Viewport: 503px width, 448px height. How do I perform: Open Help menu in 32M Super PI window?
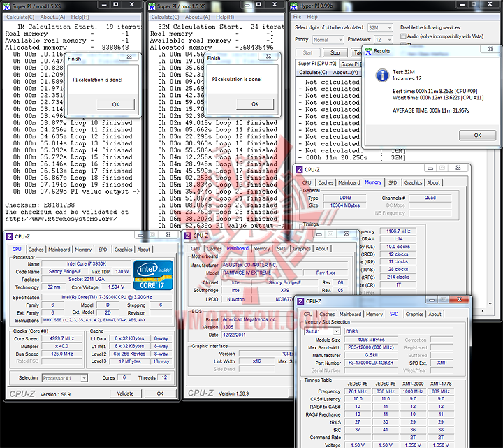tap(225, 17)
